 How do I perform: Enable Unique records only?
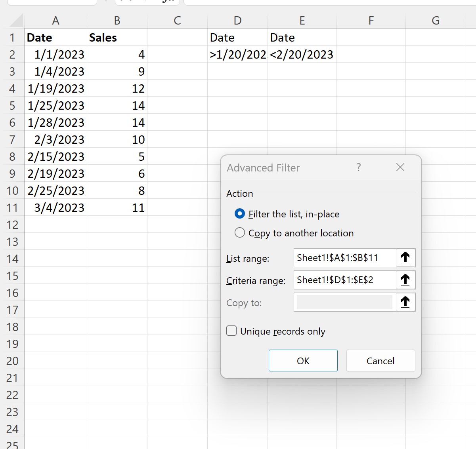[231, 331]
